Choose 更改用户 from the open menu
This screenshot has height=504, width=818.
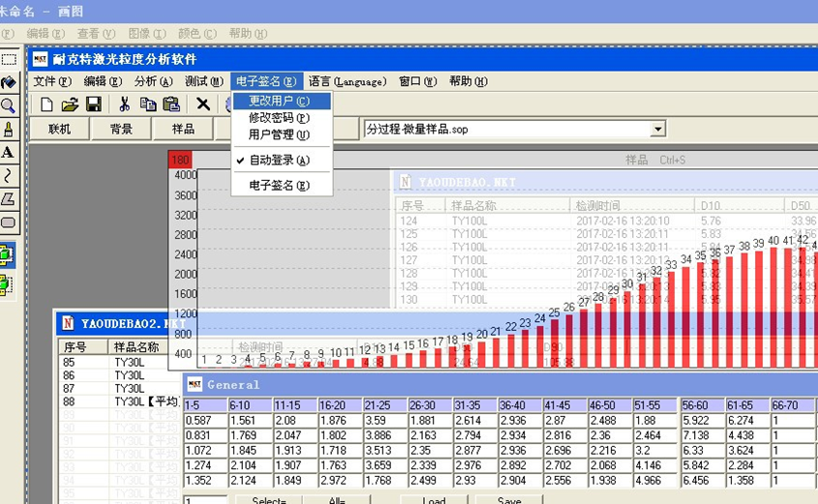click(x=279, y=101)
